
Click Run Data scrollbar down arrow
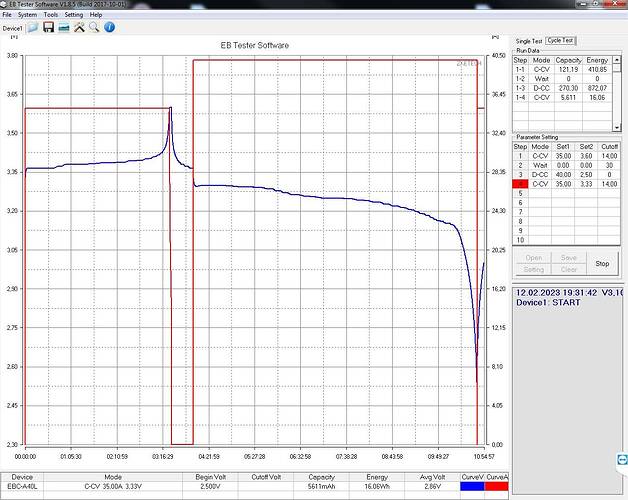click(617, 127)
